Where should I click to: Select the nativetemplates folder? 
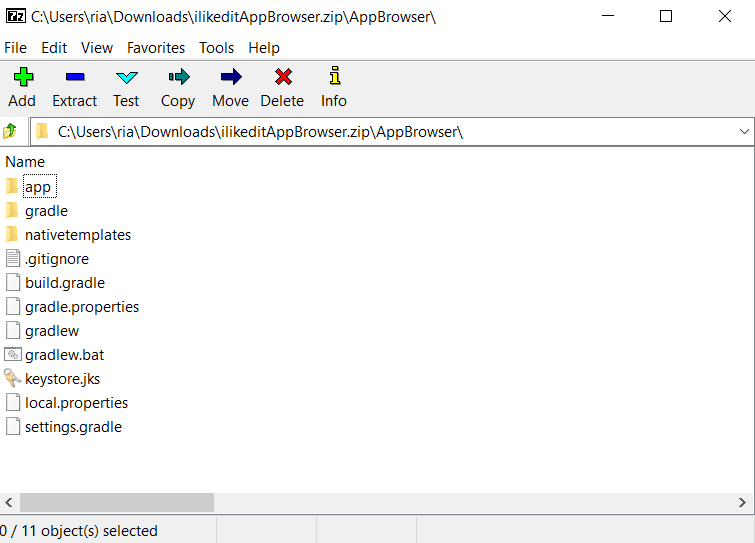point(77,235)
